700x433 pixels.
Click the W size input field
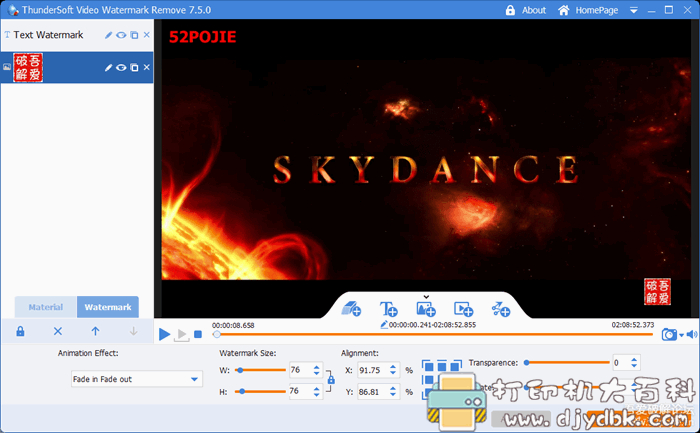300,370
